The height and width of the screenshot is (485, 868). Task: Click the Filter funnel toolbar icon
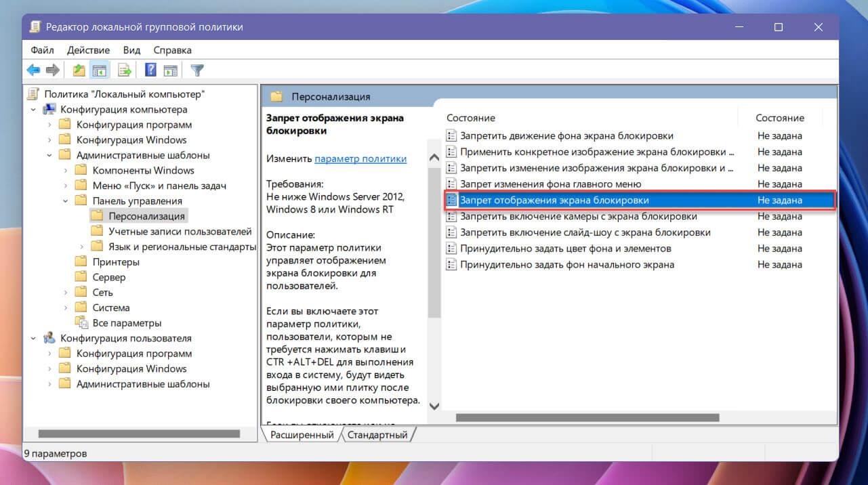197,70
